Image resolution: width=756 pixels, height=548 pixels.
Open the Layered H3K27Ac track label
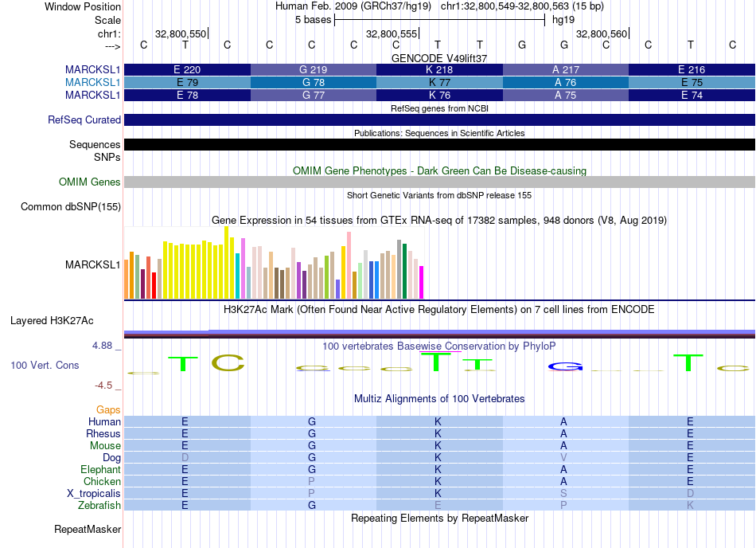pyautogui.click(x=52, y=321)
